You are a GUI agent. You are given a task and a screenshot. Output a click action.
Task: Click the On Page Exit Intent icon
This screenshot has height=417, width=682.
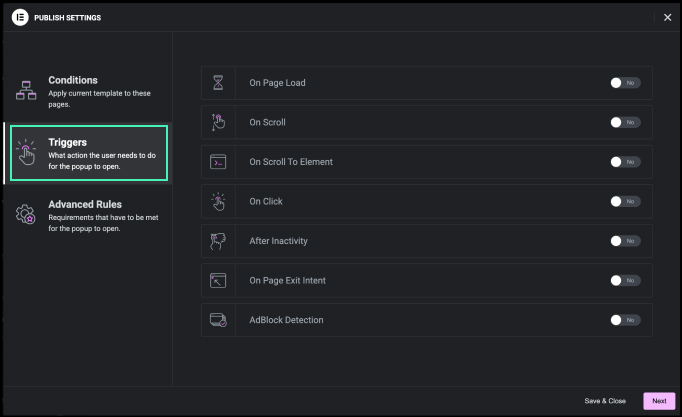click(x=218, y=281)
